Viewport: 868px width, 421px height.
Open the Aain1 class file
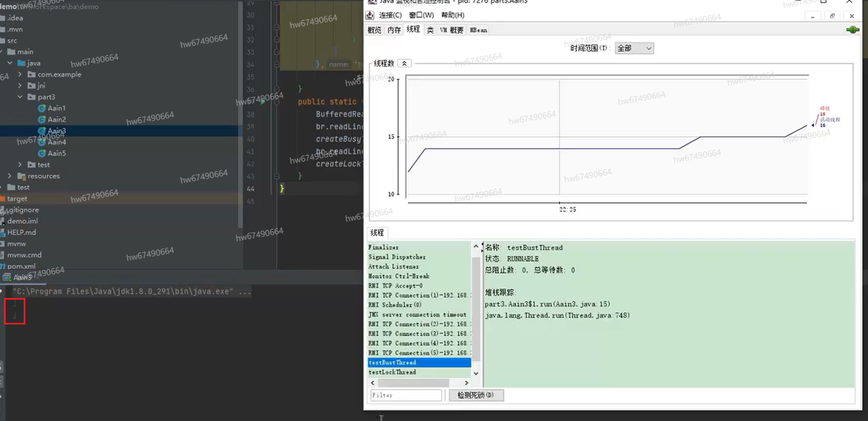coord(56,108)
